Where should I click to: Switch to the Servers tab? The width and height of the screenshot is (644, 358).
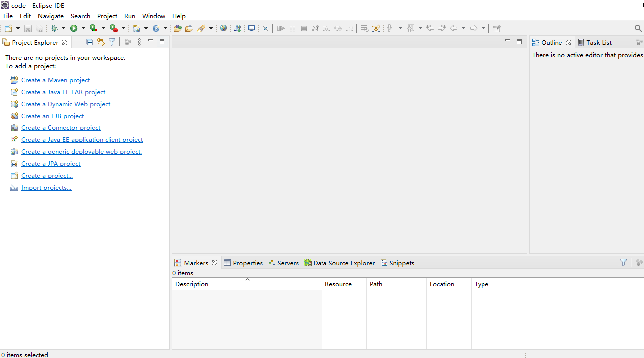283,263
